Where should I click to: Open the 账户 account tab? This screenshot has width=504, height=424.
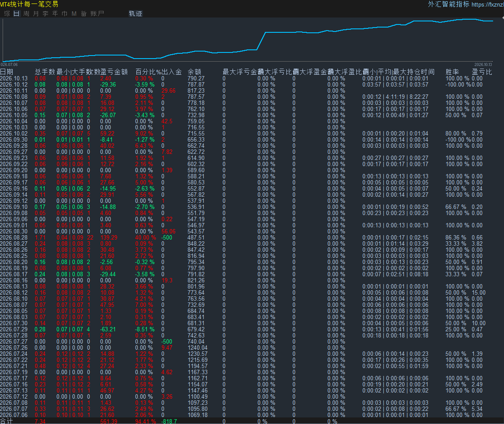coord(97,14)
